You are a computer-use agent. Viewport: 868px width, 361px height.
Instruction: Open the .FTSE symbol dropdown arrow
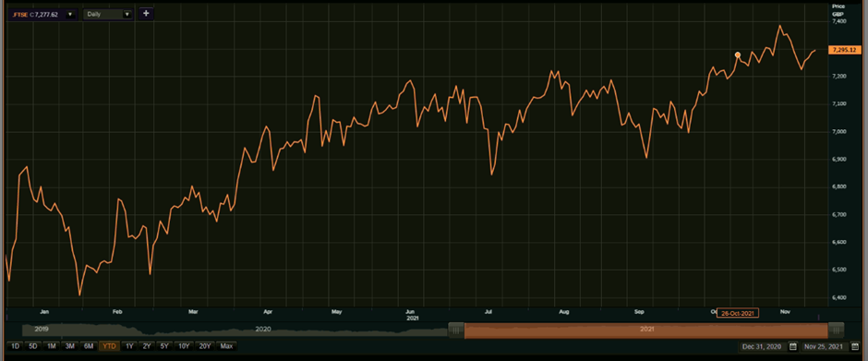click(70, 15)
